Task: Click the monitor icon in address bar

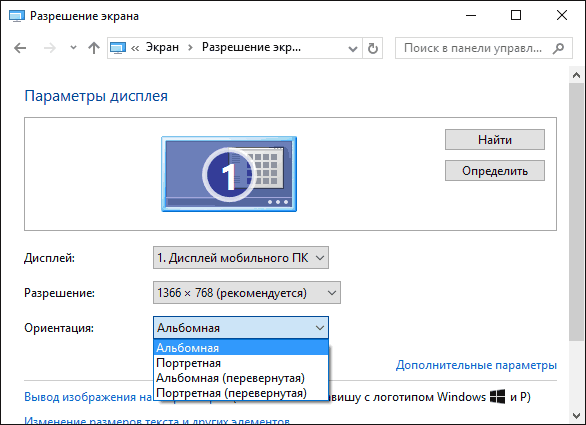Action: 118,48
